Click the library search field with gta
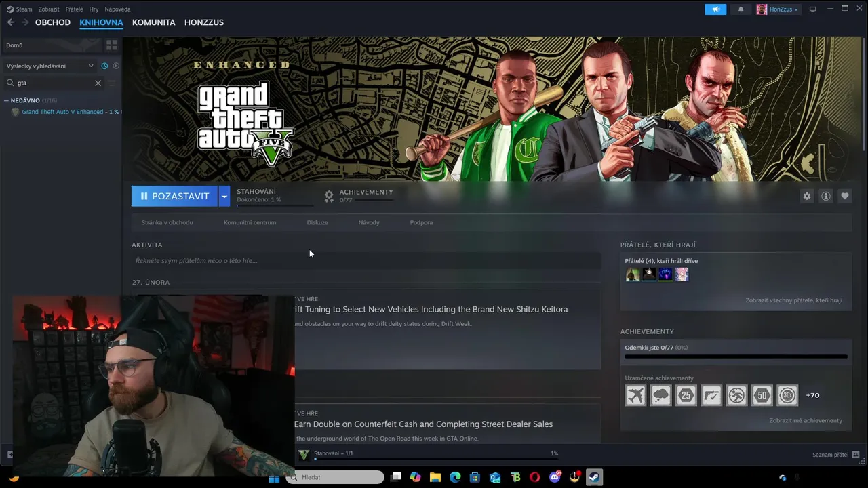The height and width of the screenshot is (488, 868). pyautogui.click(x=54, y=83)
